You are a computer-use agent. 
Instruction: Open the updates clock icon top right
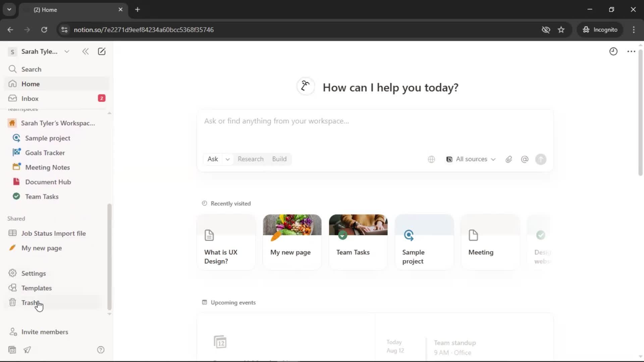613,51
